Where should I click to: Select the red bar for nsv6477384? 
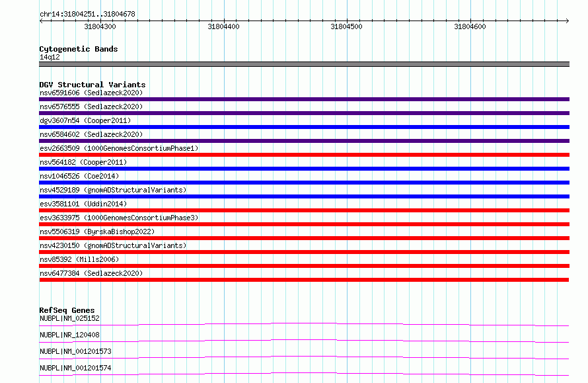point(304,280)
